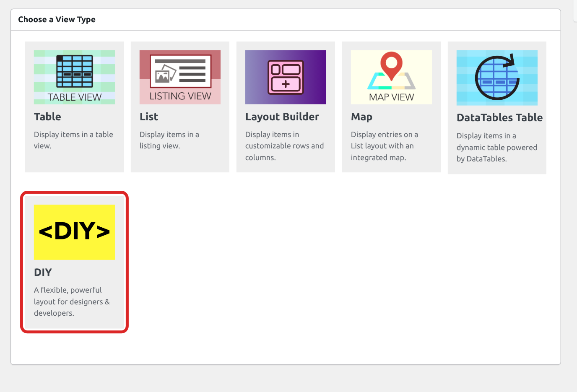
Task: Click the "Choose a View Type" heading
Action: [x=57, y=20]
